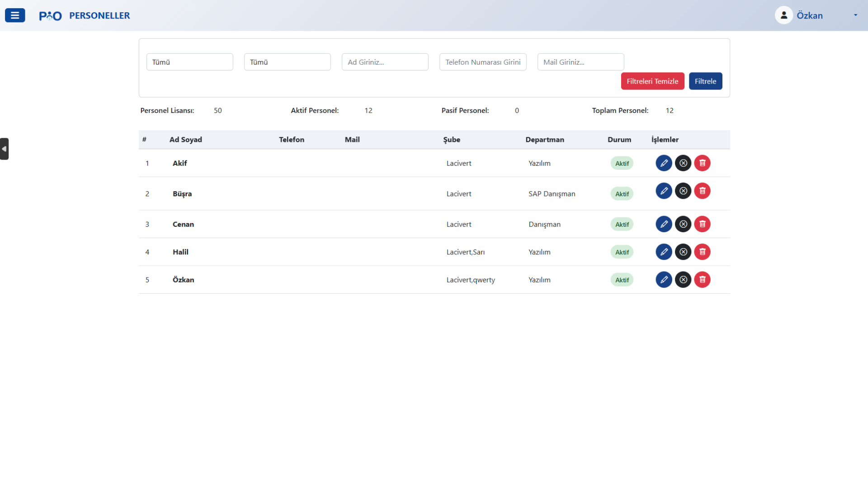The height and width of the screenshot is (488, 868).
Task: Click the SAP Danışman department cell
Action: coord(552,194)
